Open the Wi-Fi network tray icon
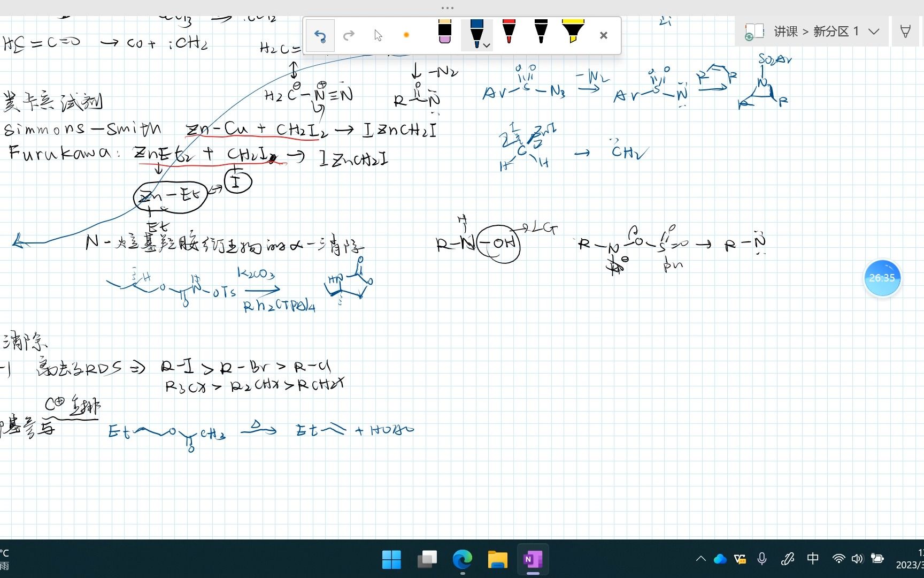Screen dimensions: 924x578 pyautogui.click(x=838, y=559)
